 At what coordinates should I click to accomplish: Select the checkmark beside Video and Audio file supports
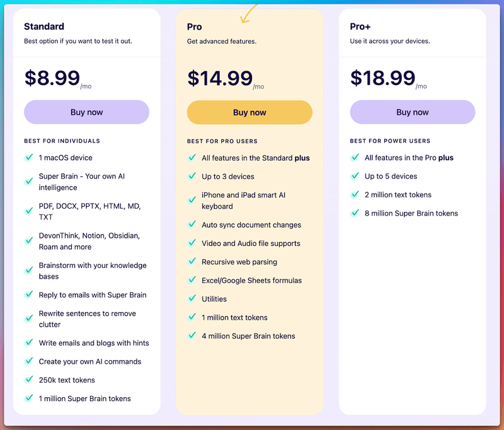coord(192,243)
